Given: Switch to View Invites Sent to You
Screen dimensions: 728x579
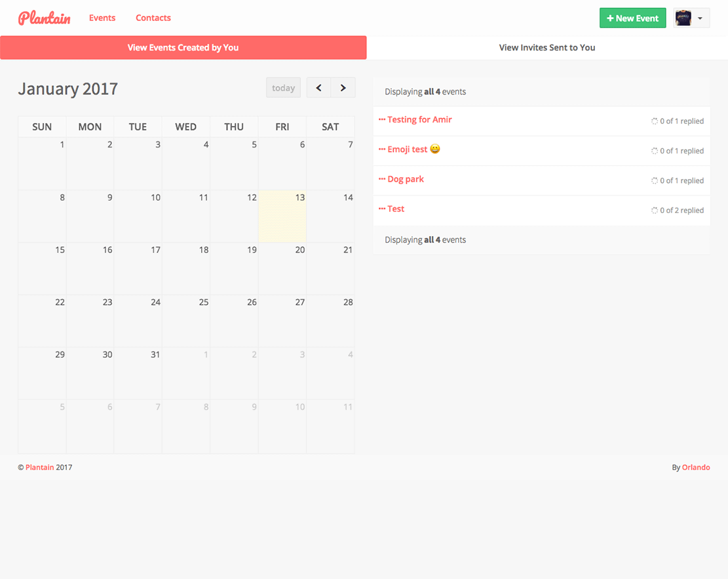Looking at the screenshot, I should tap(547, 48).
